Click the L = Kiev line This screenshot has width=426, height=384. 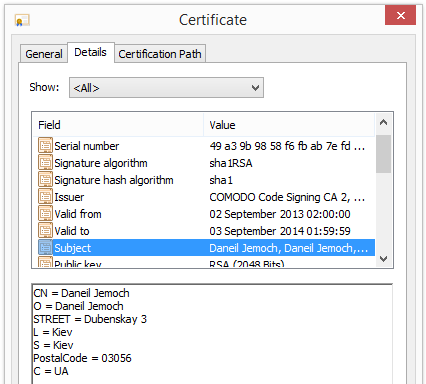[53, 332]
